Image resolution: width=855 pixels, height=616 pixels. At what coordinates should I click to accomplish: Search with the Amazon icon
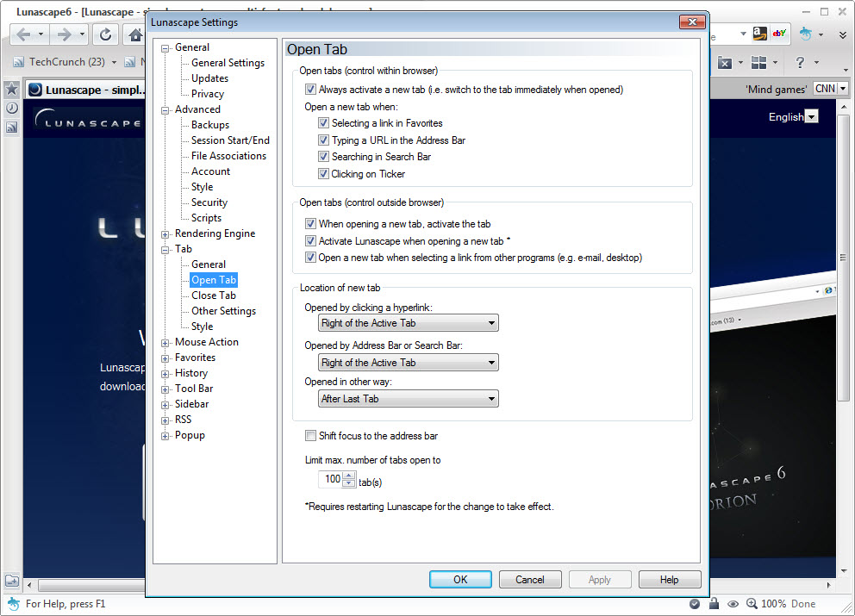pos(759,34)
